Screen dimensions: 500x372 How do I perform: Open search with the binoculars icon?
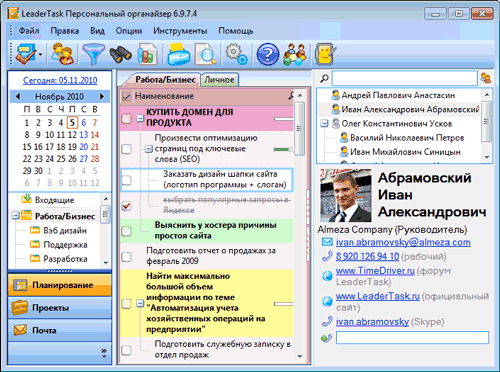click(x=120, y=54)
